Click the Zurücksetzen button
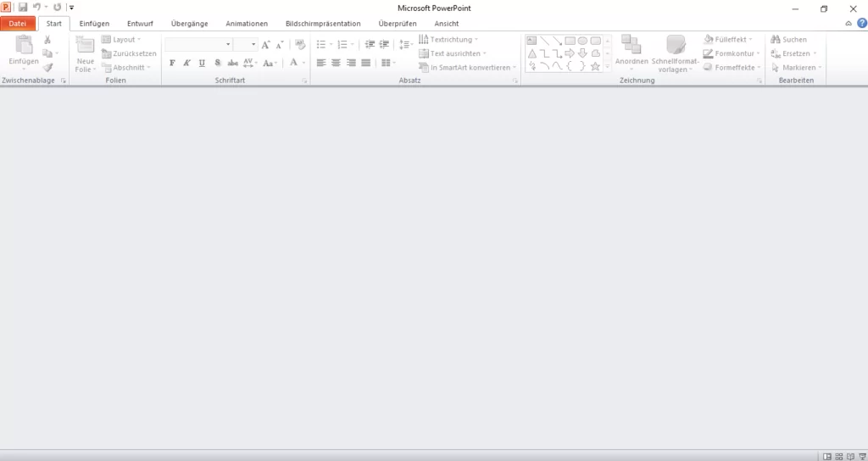The width and height of the screenshot is (868, 461). pyautogui.click(x=129, y=53)
